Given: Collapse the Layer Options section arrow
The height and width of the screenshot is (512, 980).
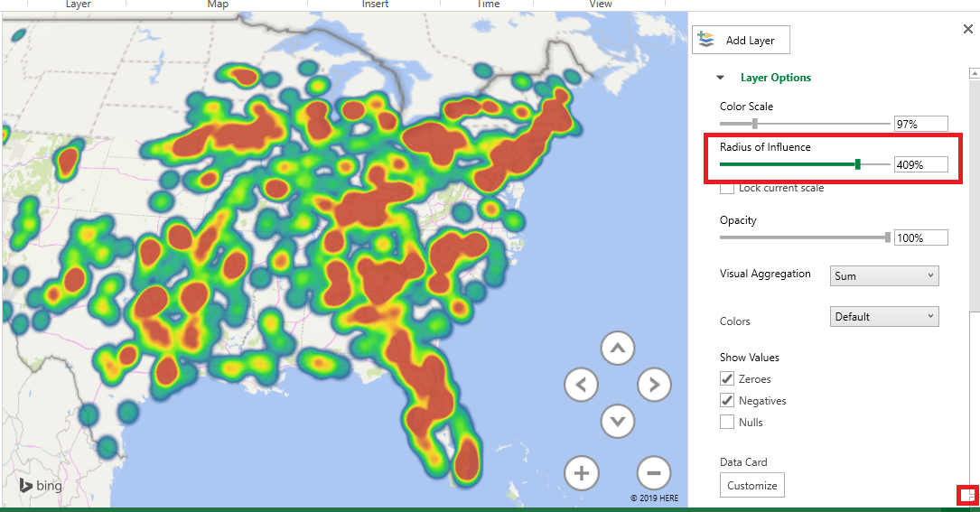Looking at the screenshot, I should (x=720, y=78).
